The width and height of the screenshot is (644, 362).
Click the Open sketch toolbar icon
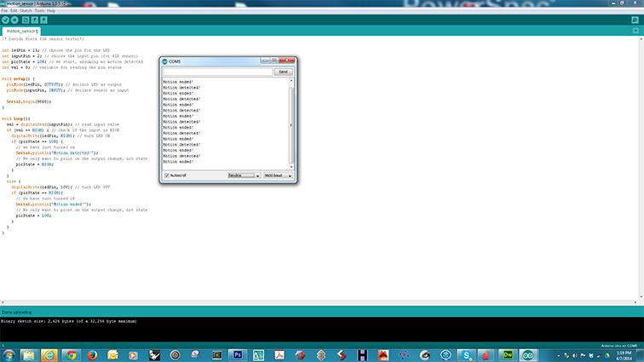[34, 20]
